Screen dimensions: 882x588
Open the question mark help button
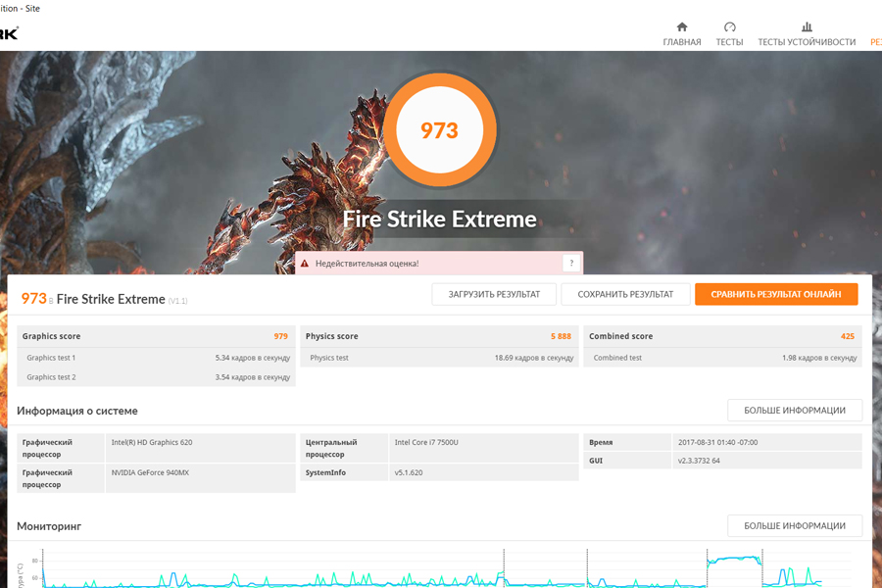click(571, 263)
